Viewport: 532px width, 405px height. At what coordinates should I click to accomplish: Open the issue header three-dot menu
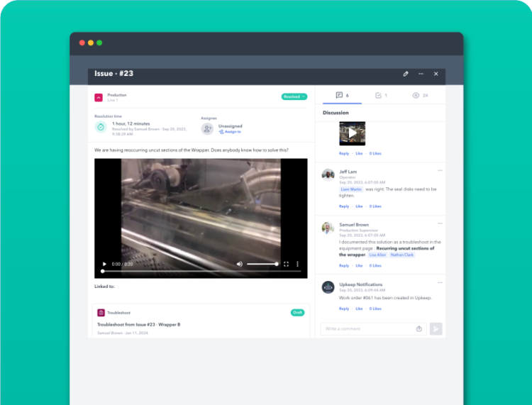421,74
